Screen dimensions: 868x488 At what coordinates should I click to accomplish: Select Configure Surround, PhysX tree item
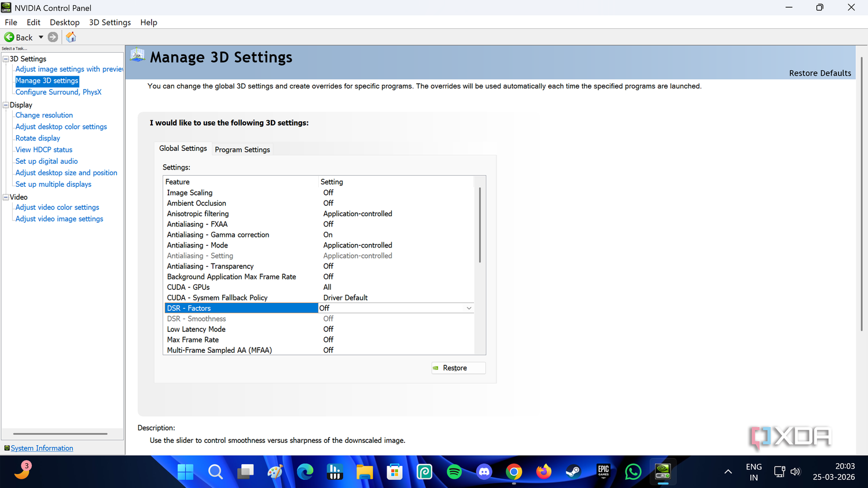coord(58,92)
